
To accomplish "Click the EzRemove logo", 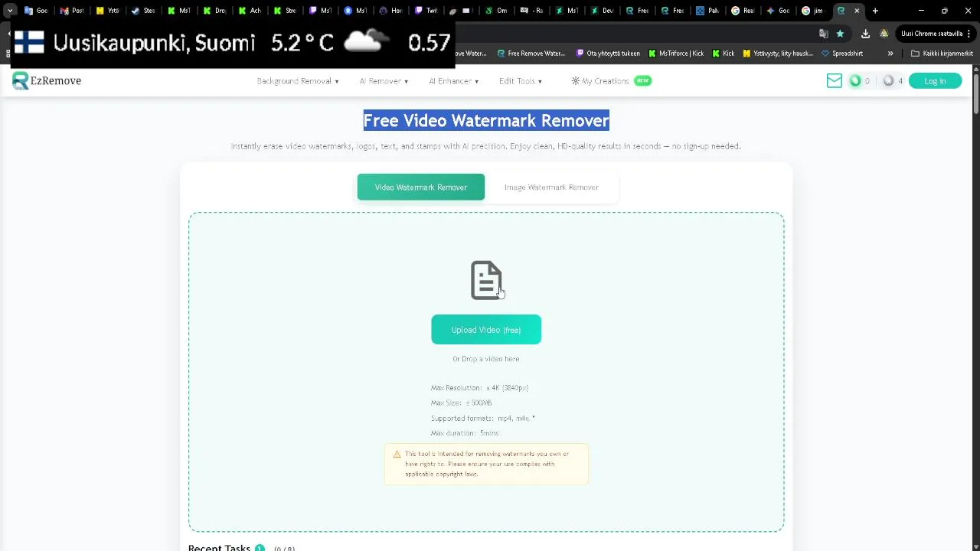I will [x=46, y=80].
